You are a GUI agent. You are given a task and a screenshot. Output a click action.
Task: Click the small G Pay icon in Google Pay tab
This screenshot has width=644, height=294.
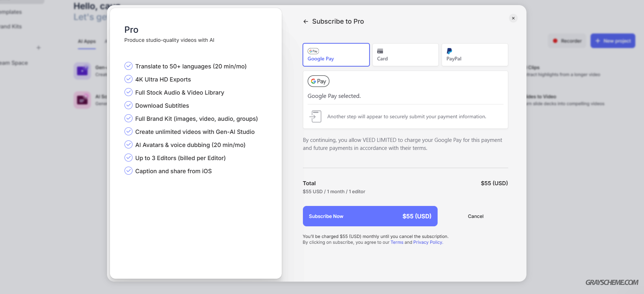(313, 51)
